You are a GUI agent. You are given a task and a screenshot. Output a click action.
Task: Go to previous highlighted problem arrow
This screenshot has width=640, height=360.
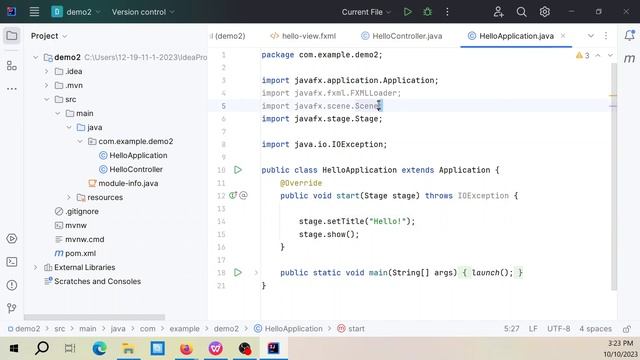coord(598,56)
